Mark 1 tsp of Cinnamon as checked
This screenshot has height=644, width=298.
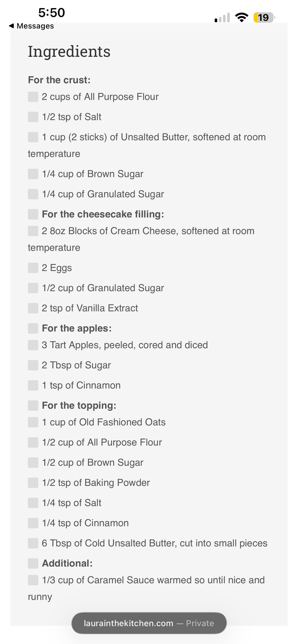pos(33,385)
